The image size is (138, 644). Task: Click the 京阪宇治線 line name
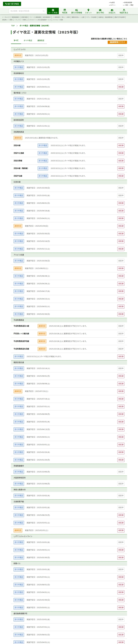tap(18, 176)
